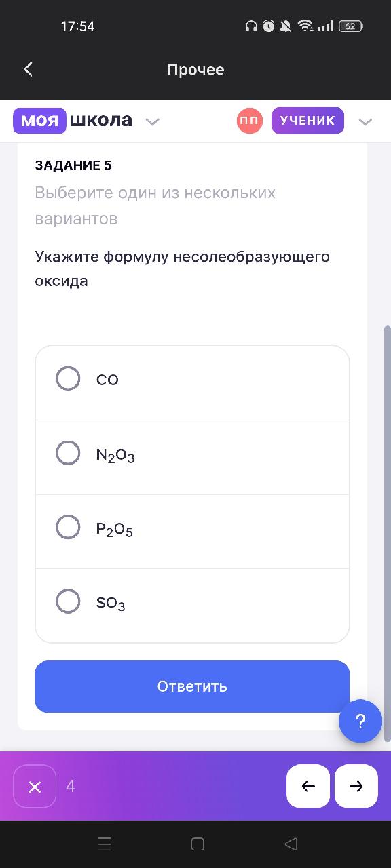391x868 pixels.
Task: Expand the dropdown next to Моя школа
Action: (x=153, y=122)
